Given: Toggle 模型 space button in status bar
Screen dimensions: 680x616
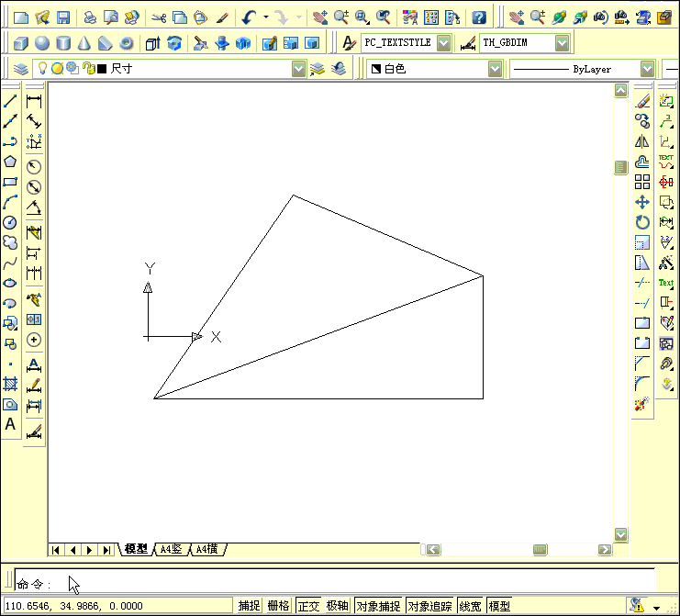Looking at the screenshot, I should [499, 606].
